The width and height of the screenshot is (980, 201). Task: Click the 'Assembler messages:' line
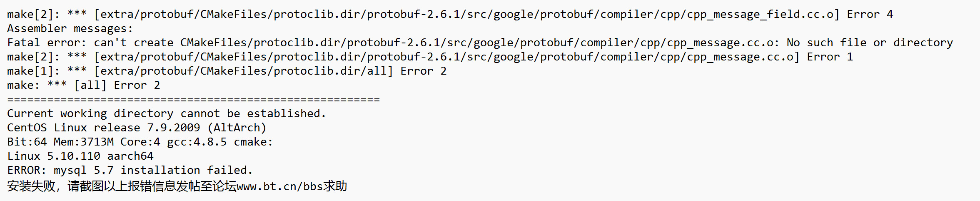pyautogui.click(x=70, y=29)
